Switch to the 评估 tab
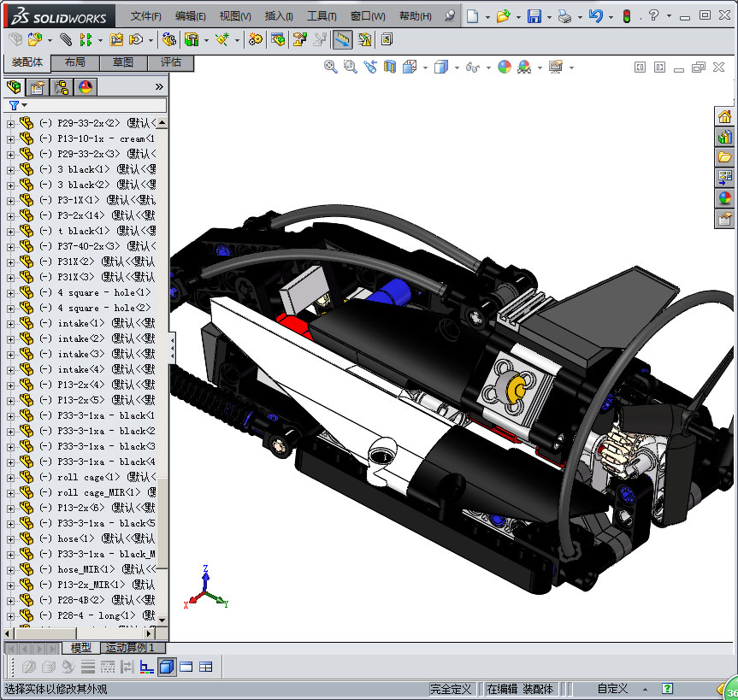 coord(170,62)
